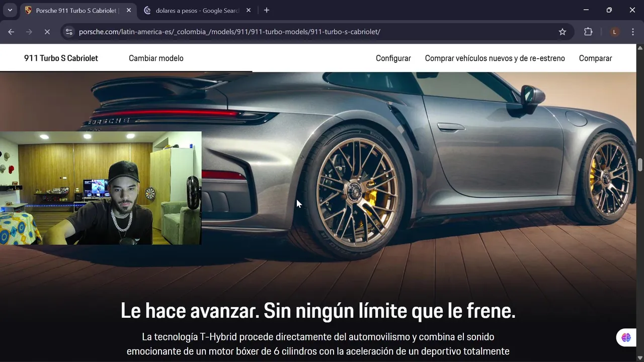This screenshot has height=362, width=644.
Task: Open Cambiar modelo
Action: (156, 58)
